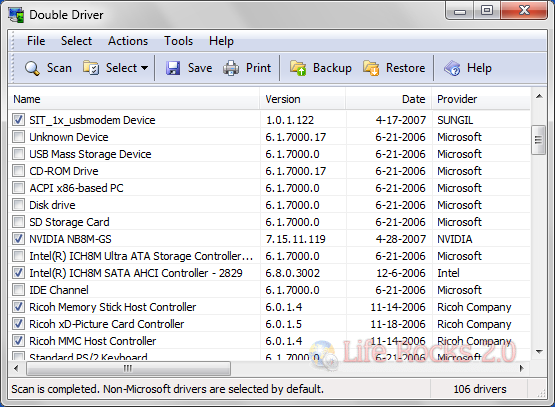
Task: Click the horizontal scrollbar thumb
Action: coord(128,368)
